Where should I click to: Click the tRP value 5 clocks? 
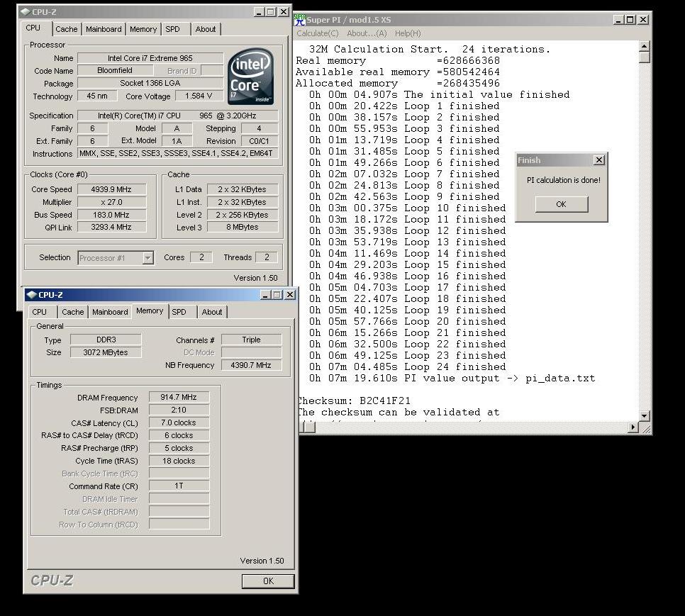pyautogui.click(x=179, y=448)
